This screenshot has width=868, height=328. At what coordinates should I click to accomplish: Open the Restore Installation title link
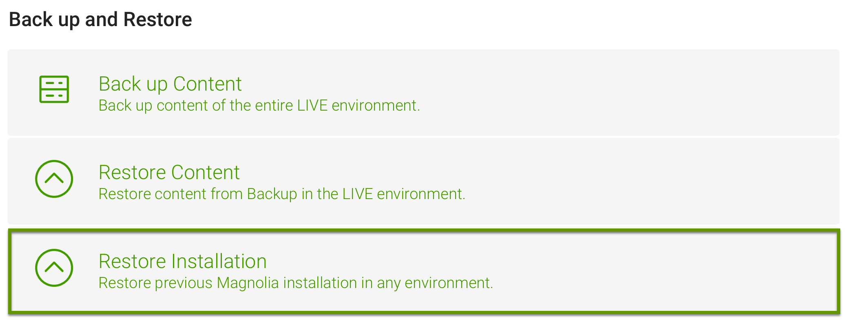pos(183,261)
